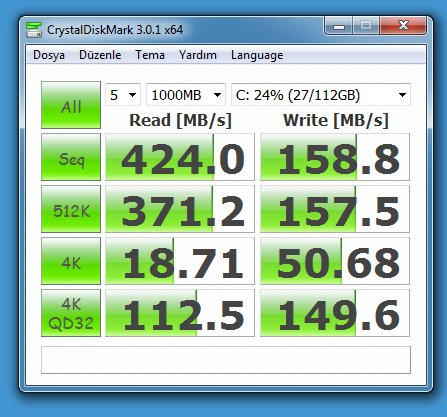Viewport: 447px width, 417px height.
Task: Click the 4K QD32 write result 149.6
Action: pos(335,313)
